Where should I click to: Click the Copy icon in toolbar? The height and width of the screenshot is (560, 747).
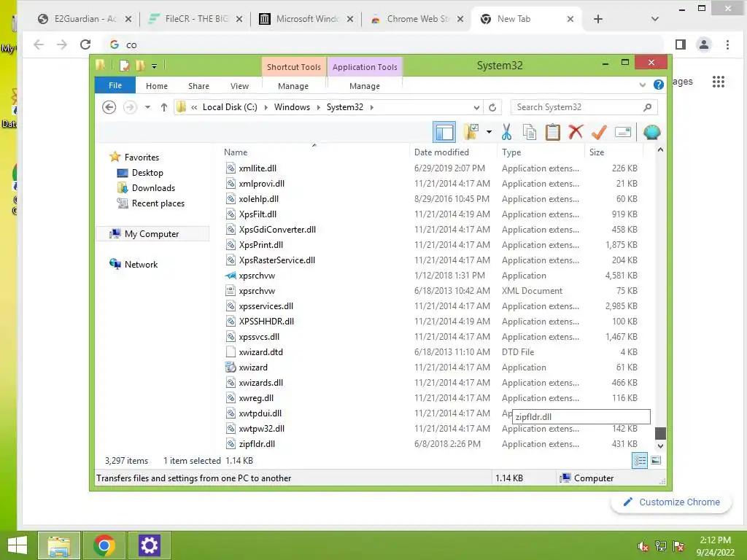530,133
